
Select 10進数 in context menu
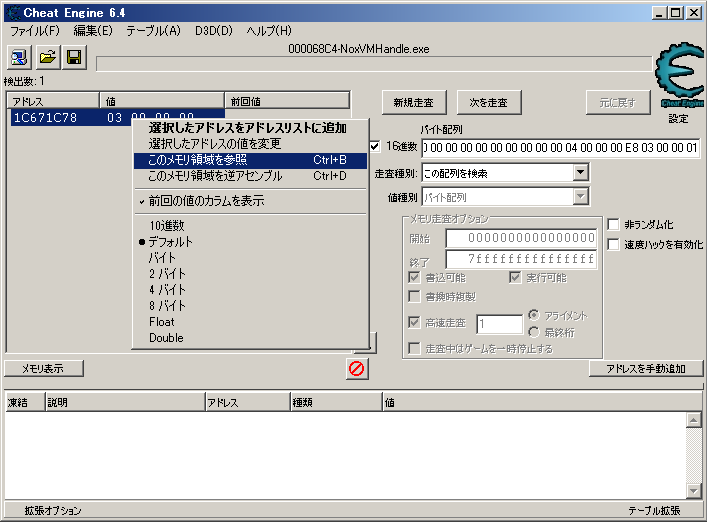tap(250, 225)
